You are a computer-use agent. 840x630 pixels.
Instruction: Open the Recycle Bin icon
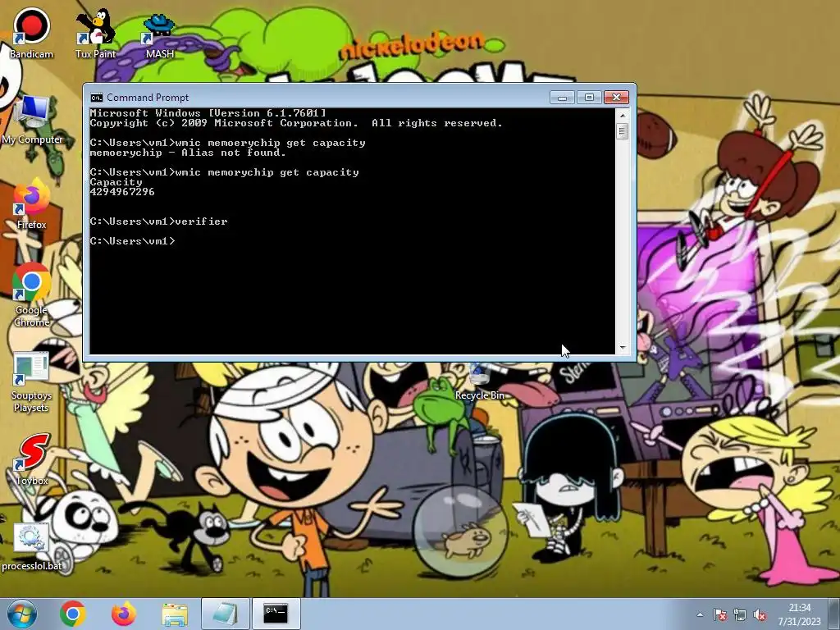click(479, 381)
